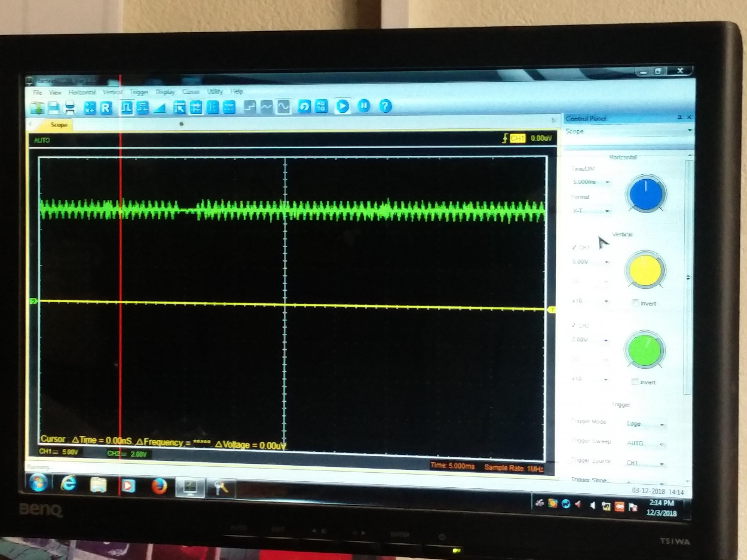Open Trigger Sweep AUTO dropdown

click(645, 444)
